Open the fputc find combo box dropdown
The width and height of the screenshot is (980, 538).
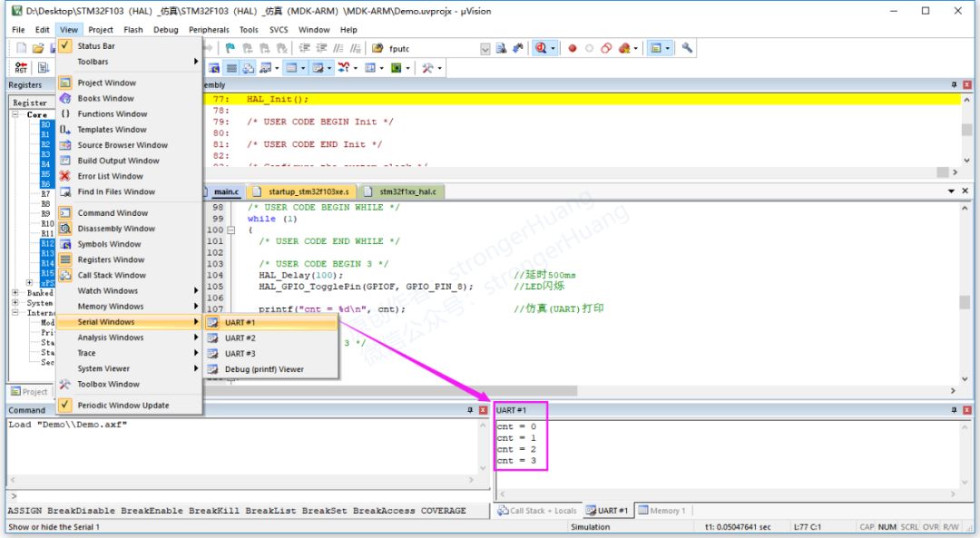coord(485,48)
